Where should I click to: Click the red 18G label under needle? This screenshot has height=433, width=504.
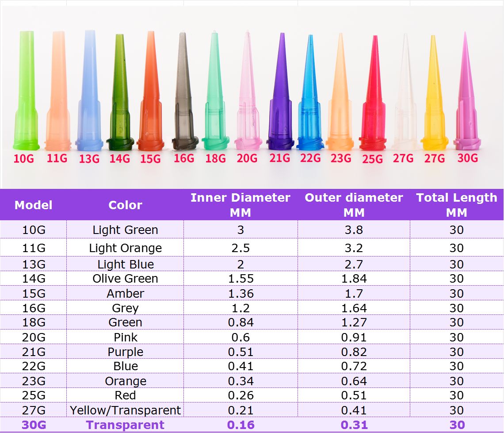point(215,158)
